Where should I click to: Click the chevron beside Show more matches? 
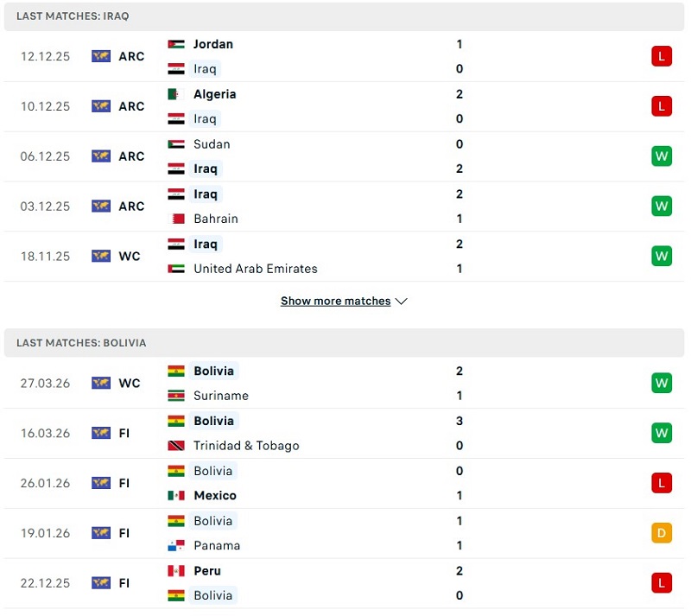pos(401,302)
